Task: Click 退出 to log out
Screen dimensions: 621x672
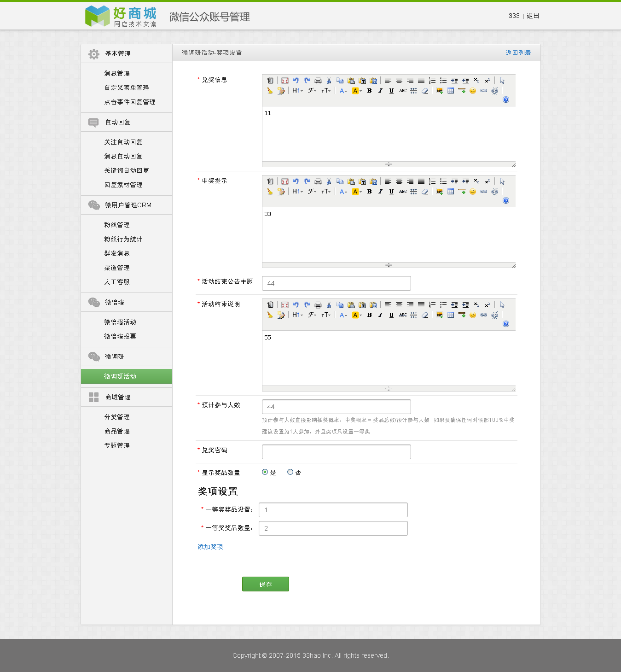Action: click(x=533, y=16)
